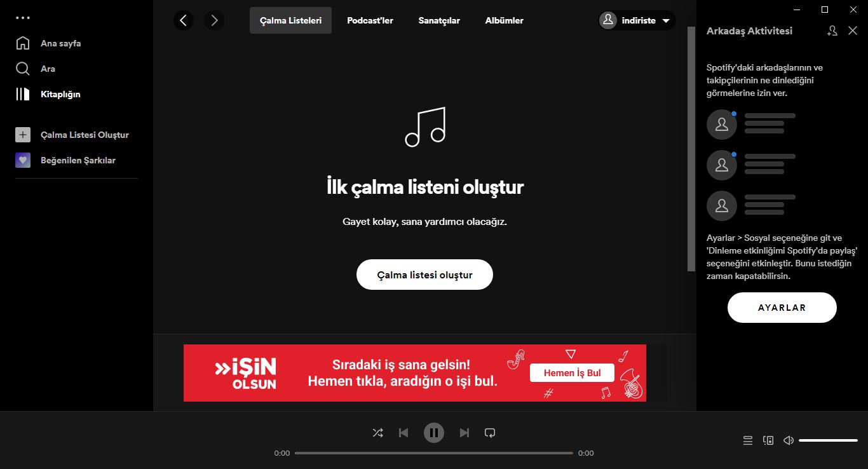
Task: Skip to the next track
Action: coord(465,433)
